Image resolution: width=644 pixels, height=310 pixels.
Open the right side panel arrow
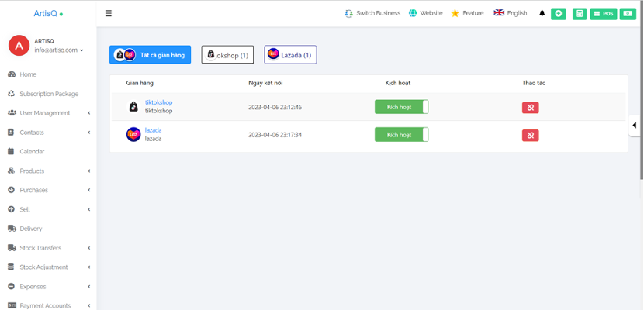pyautogui.click(x=635, y=125)
